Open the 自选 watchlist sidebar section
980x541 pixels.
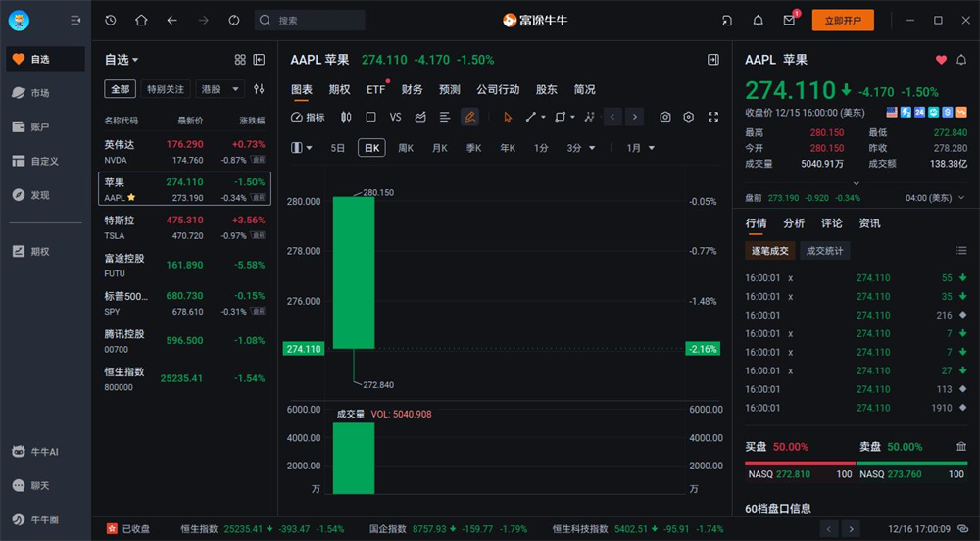45,59
